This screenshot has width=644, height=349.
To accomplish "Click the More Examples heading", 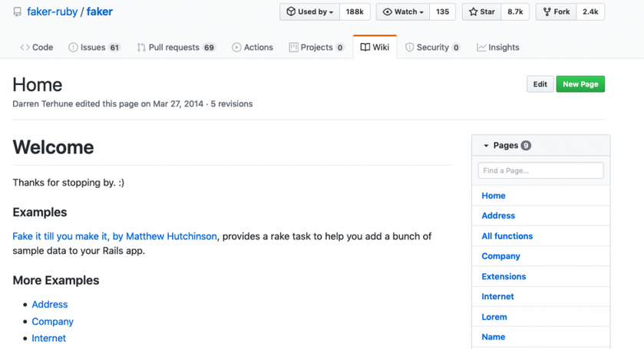I will pos(56,281).
